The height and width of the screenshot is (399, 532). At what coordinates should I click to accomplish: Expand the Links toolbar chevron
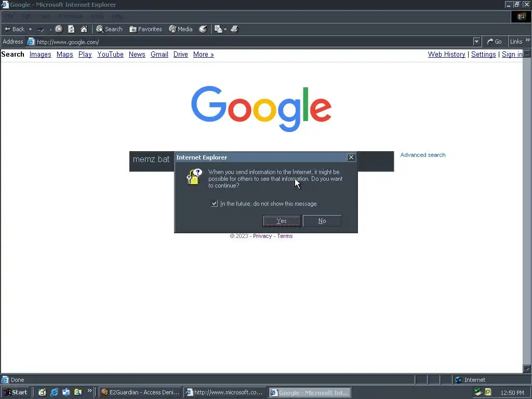click(x=528, y=40)
